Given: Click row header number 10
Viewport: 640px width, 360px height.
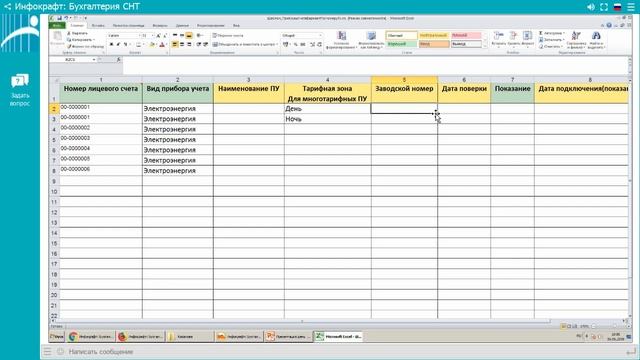Looking at the screenshot, I should (54, 191).
